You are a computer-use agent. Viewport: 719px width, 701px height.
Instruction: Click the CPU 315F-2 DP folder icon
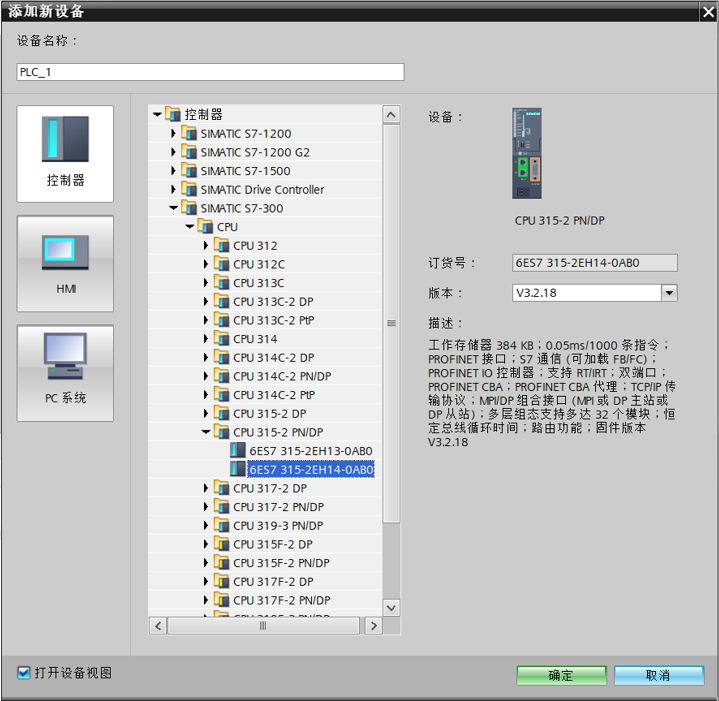coord(221,544)
